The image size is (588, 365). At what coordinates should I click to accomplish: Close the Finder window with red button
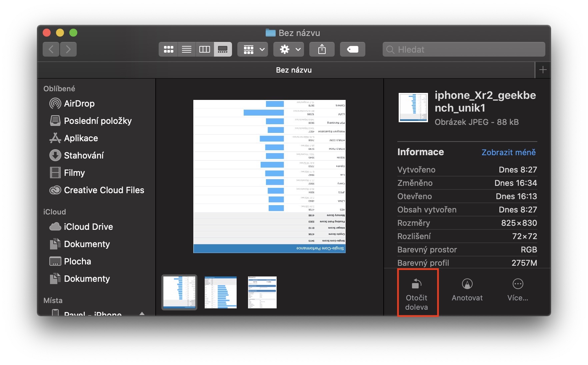(47, 33)
